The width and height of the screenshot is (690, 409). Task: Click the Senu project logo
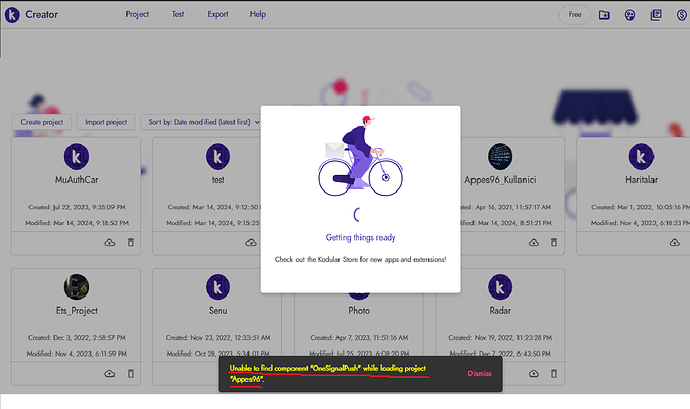click(x=218, y=287)
